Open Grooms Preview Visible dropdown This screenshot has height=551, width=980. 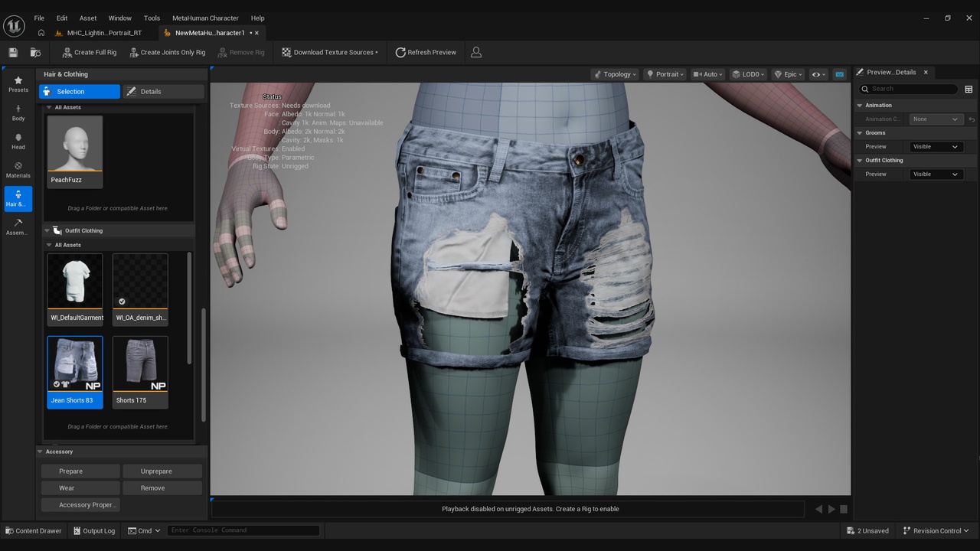[936, 146]
